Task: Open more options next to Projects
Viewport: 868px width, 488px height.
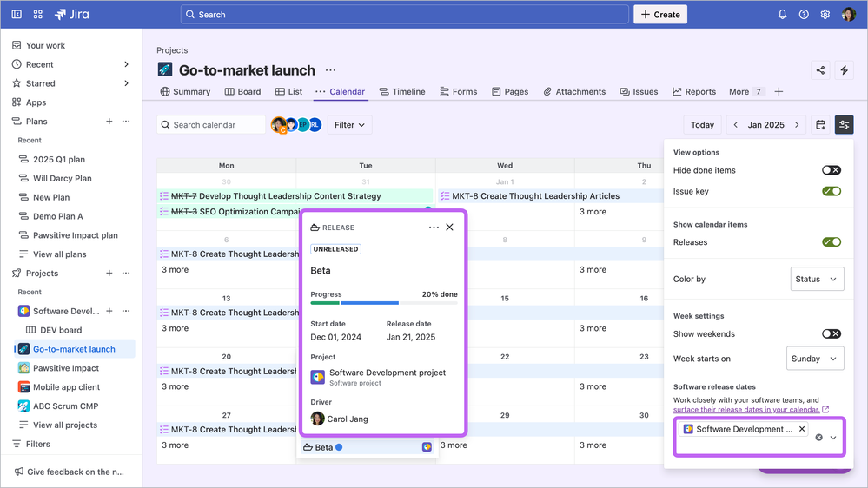Action: (126, 273)
